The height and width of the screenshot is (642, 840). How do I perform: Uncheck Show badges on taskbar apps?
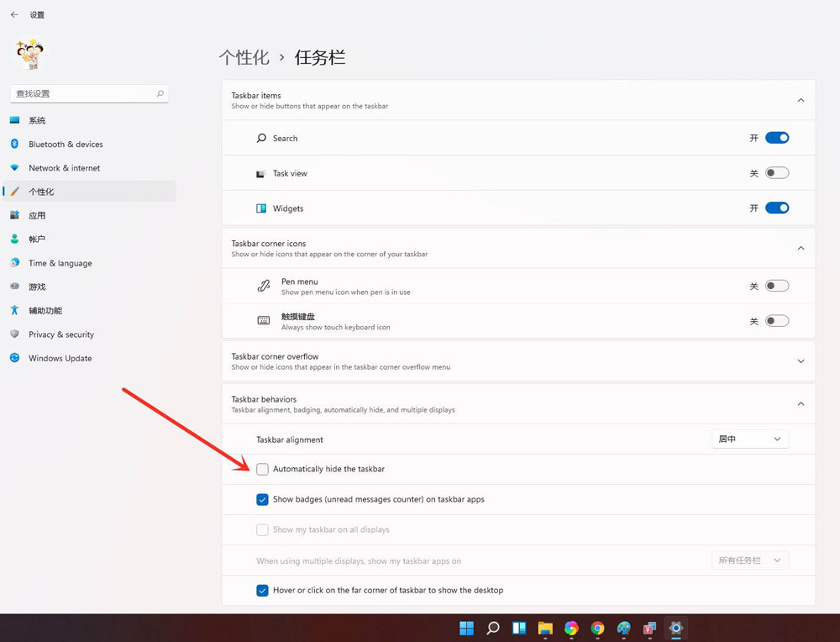[263, 499]
